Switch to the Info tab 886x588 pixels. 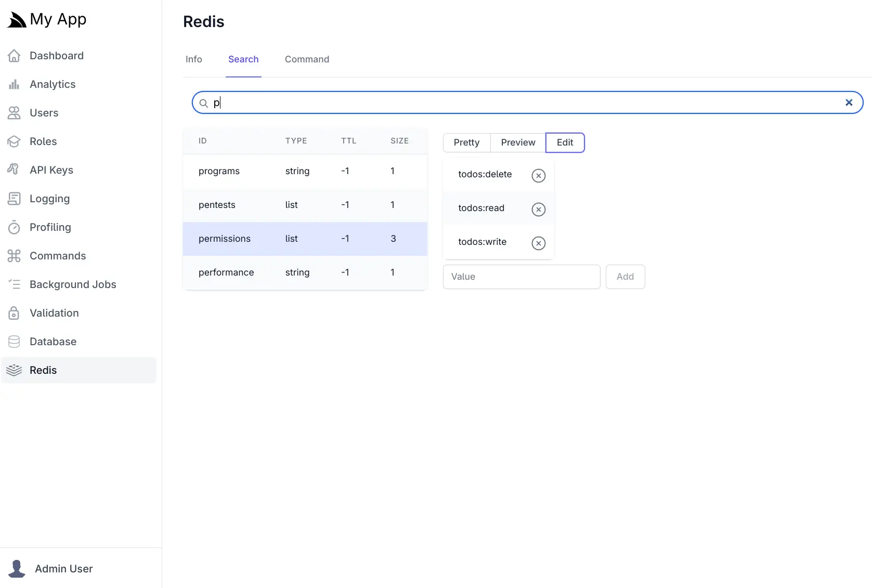tap(193, 59)
